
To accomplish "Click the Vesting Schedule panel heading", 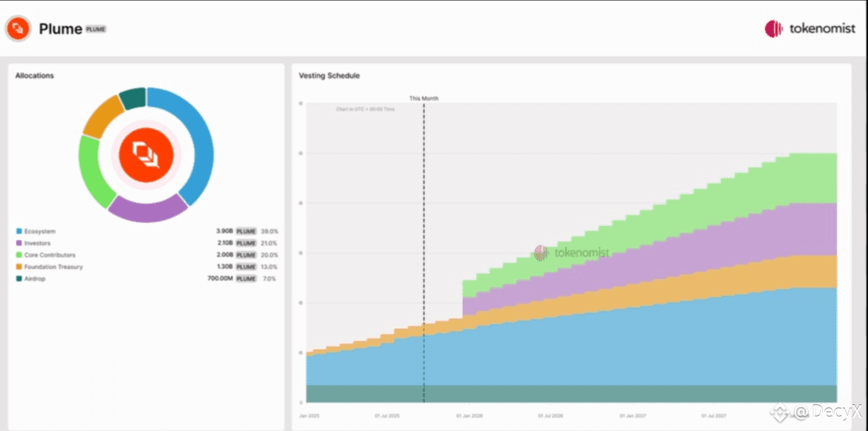I will coord(329,76).
